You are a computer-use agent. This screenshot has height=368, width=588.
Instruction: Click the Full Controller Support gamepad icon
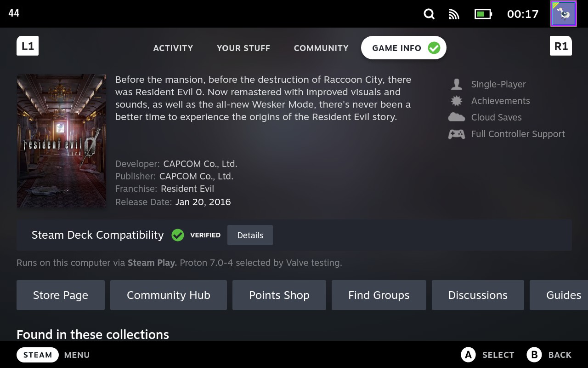click(457, 134)
